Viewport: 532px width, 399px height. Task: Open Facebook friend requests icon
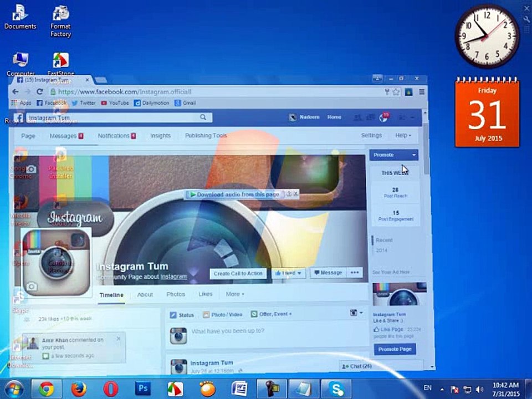click(x=357, y=117)
